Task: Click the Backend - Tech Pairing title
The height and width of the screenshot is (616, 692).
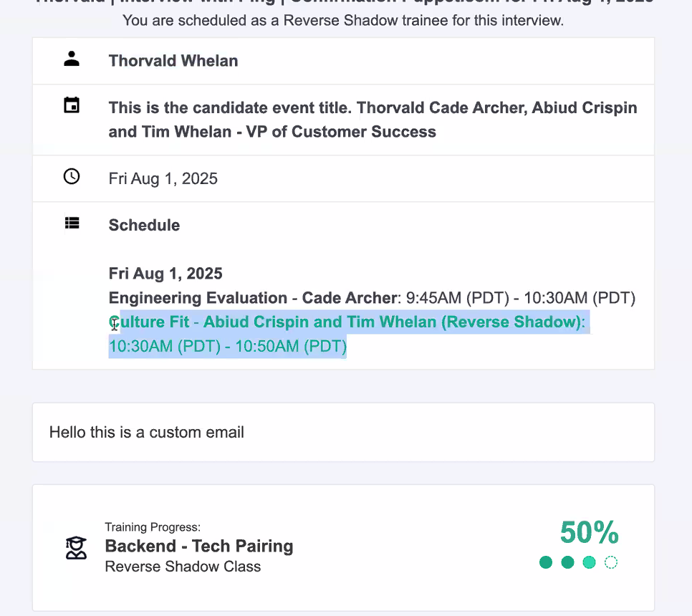Action: point(199,546)
